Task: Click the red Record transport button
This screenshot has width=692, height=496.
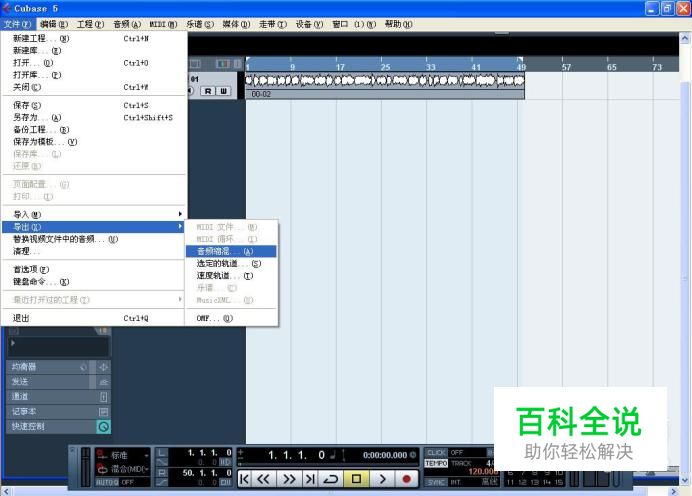Action: (406, 479)
